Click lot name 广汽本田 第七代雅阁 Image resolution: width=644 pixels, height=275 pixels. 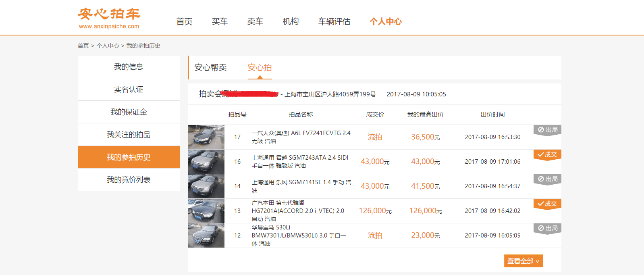pyautogui.click(x=298, y=211)
